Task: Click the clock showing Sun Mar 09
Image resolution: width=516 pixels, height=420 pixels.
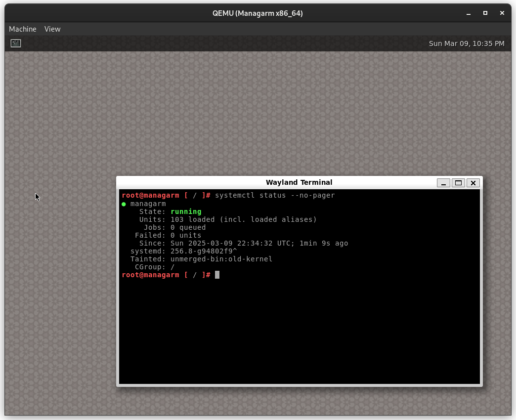Action: click(466, 43)
